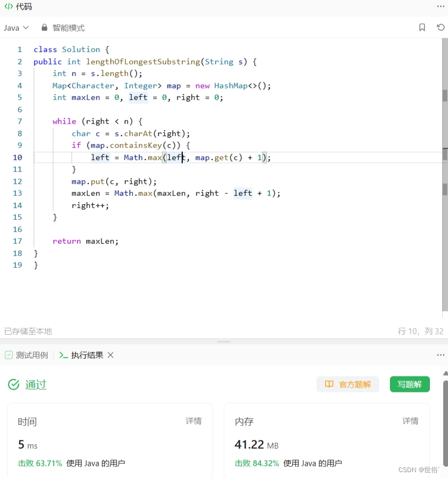The height and width of the screenshot is (478, 448).
Task: Click the book icon inside 官方题解 button
Action: click(x=329, y=384)
